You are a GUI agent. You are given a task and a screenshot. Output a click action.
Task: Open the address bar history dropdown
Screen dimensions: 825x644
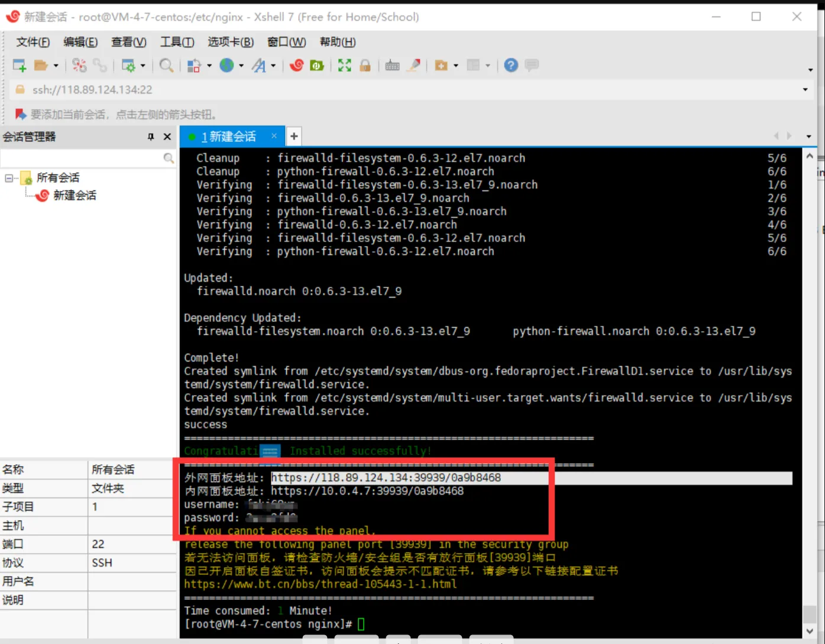[805, 90]
